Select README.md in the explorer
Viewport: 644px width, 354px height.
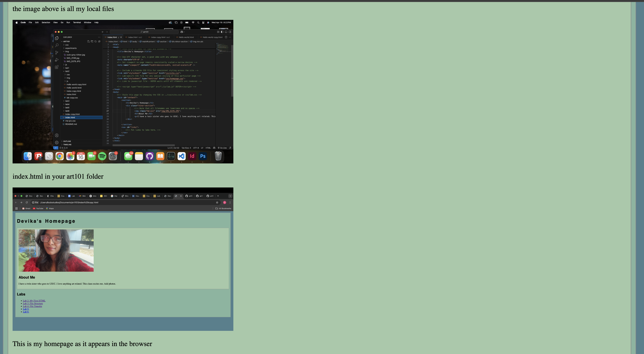click(x=81, y=124)
